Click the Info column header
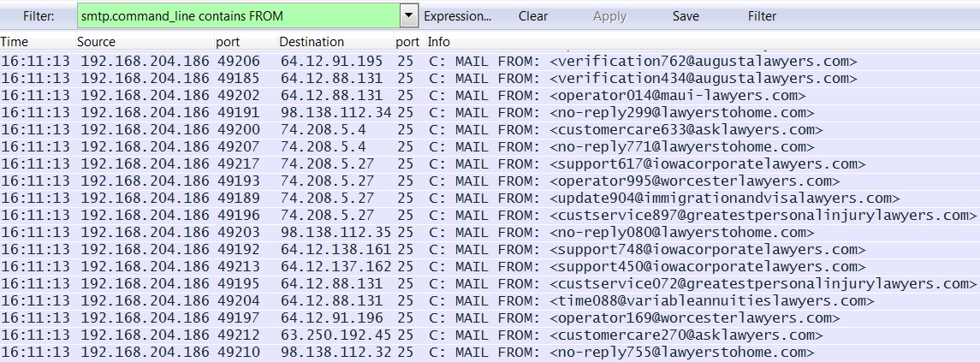980x362 pixels. (x=439, y=42)
